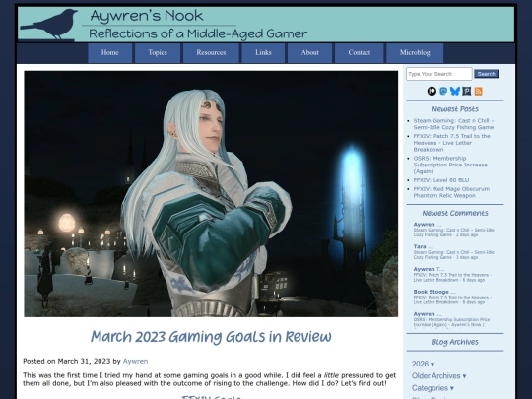Open Aywren's comment on OSRS Membership post

point(451,319)
